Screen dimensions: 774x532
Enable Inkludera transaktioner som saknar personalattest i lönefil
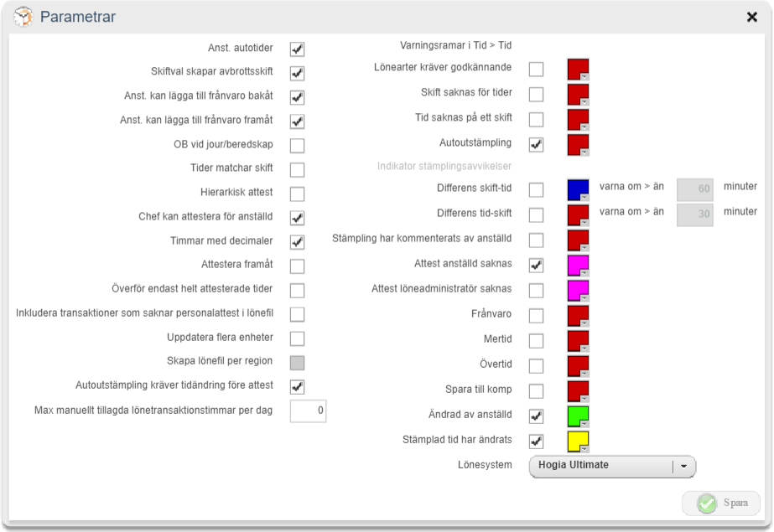pos(297,315)
